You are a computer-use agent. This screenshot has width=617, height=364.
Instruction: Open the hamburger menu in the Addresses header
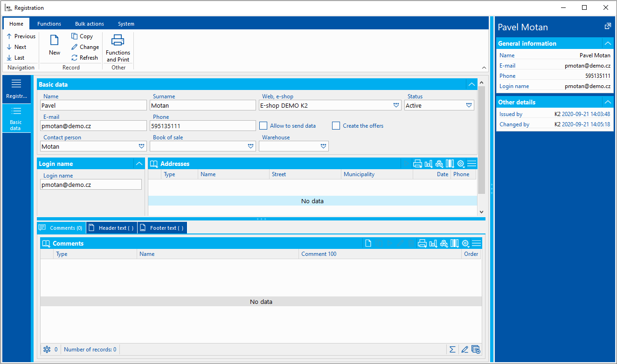pos(471,164)
